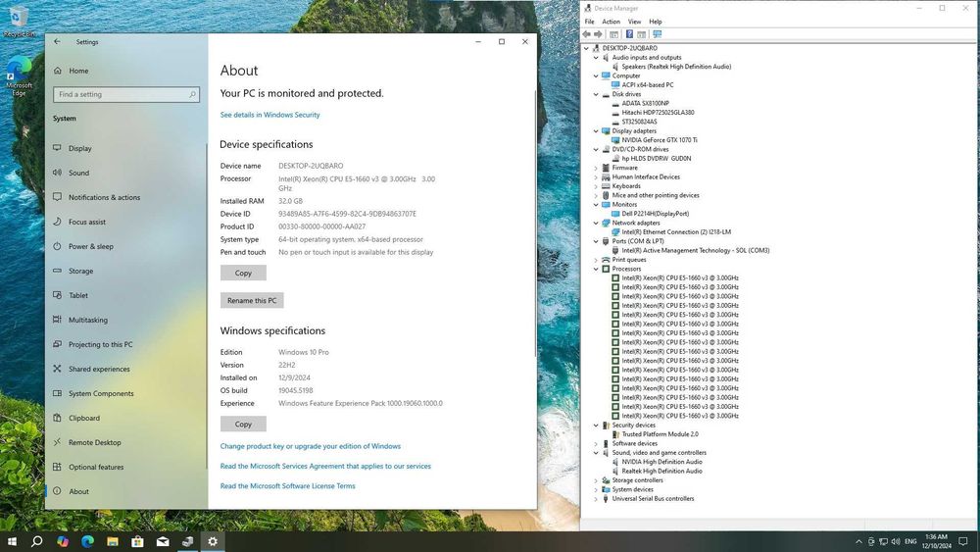Collapse the Network adapters node
Screen dimensions: 980x552
tap(596, 223)
